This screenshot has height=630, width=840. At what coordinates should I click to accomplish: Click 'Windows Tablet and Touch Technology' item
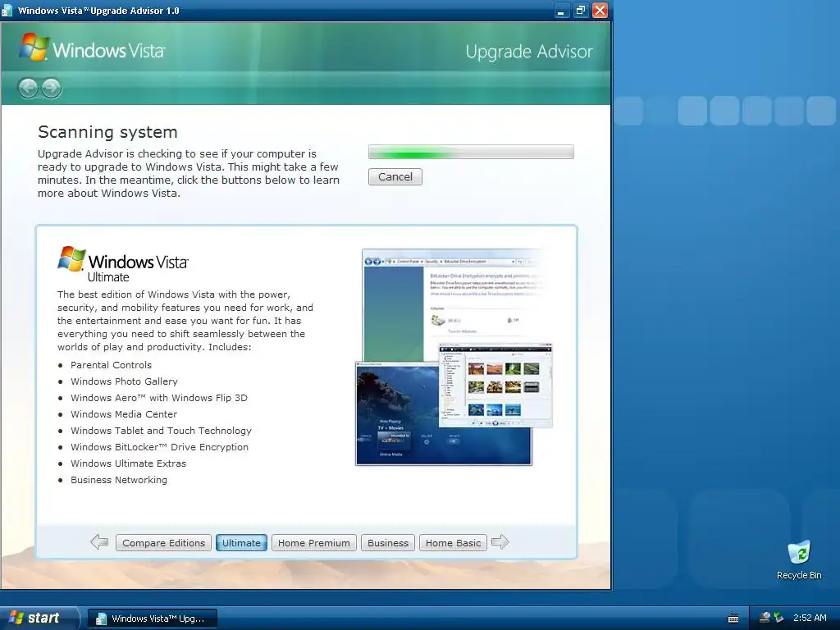(161, 431)
